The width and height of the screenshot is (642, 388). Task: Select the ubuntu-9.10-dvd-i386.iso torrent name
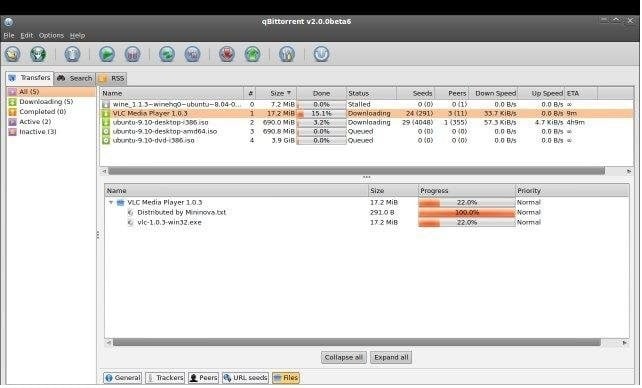(154, 140)
